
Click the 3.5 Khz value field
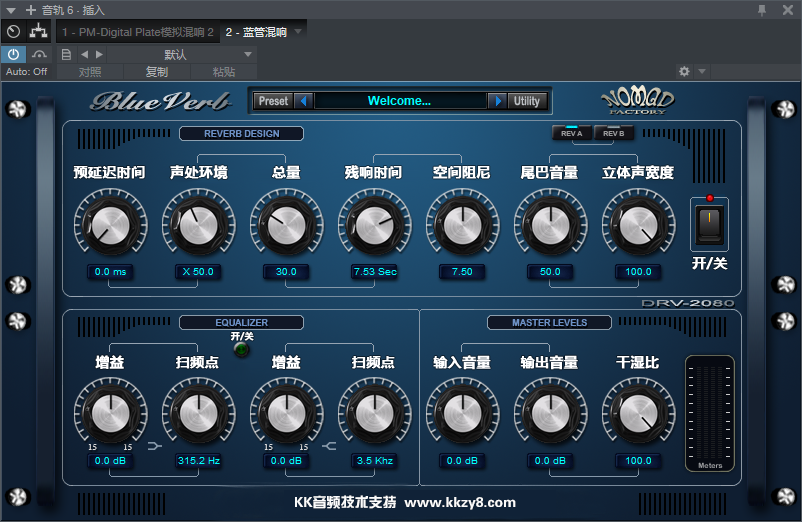pos(374,461)
